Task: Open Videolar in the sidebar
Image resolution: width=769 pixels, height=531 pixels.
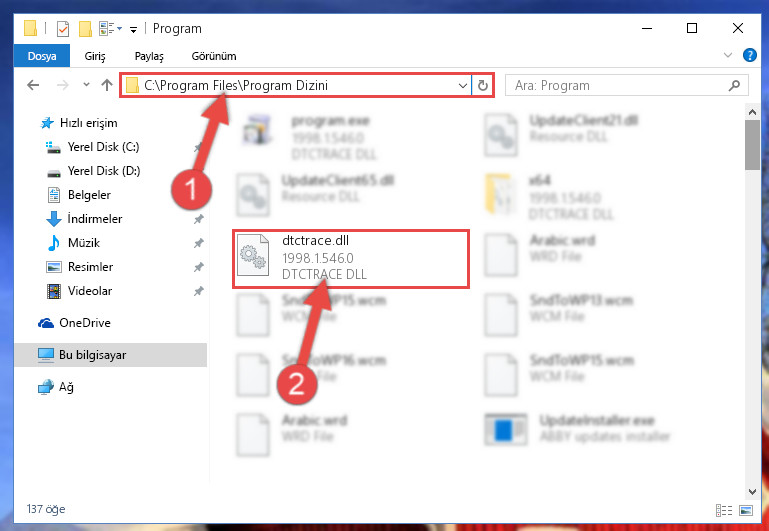Action: [x=90, y=291]
